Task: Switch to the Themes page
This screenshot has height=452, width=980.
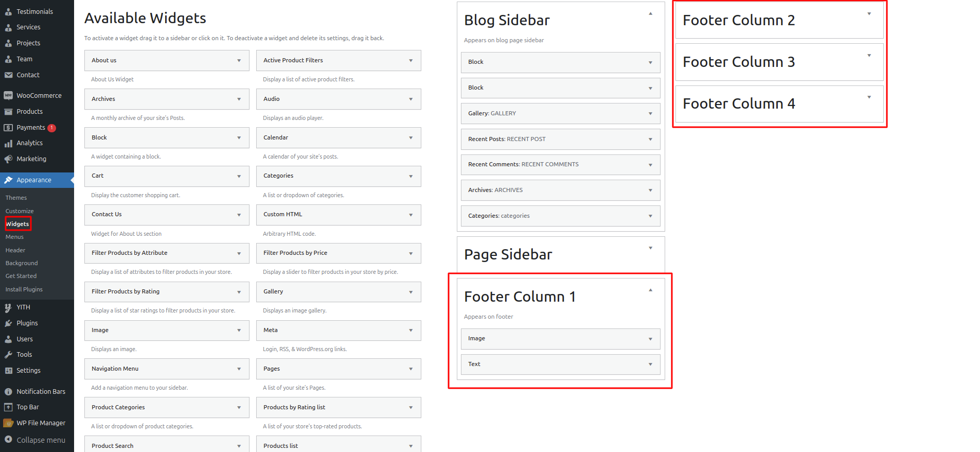Action: [x=16, y=197]
